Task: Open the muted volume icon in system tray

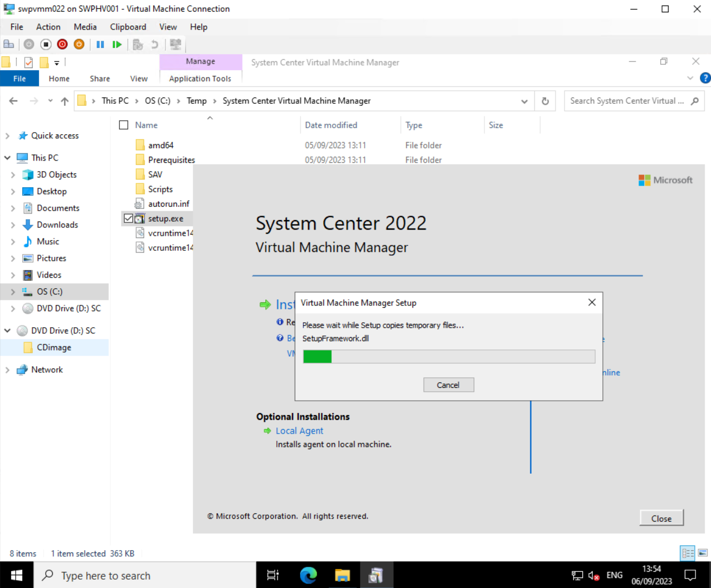Action: pyautogui.click(x=592, y=575)
